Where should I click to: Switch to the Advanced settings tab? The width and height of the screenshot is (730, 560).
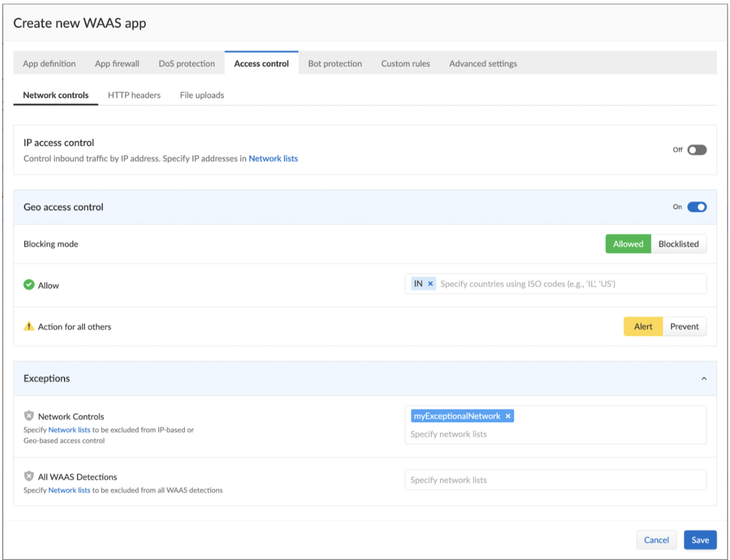[x=483, y=64]
